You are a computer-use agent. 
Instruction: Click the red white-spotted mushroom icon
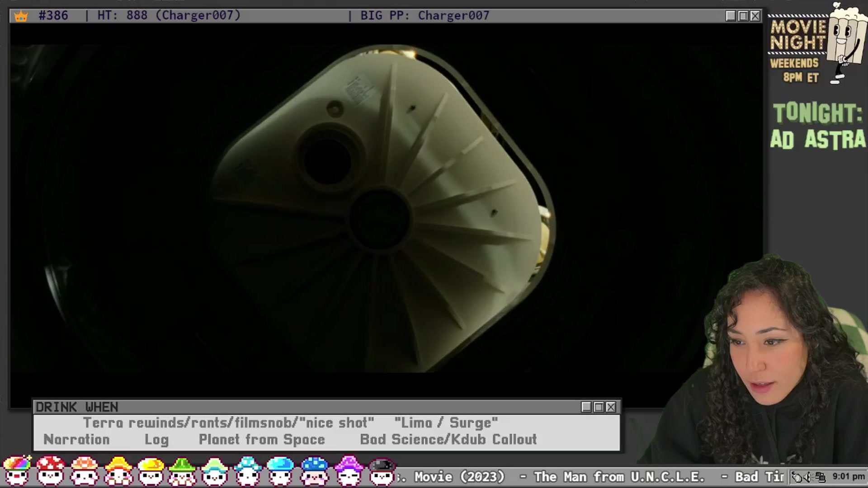[50, 471]
